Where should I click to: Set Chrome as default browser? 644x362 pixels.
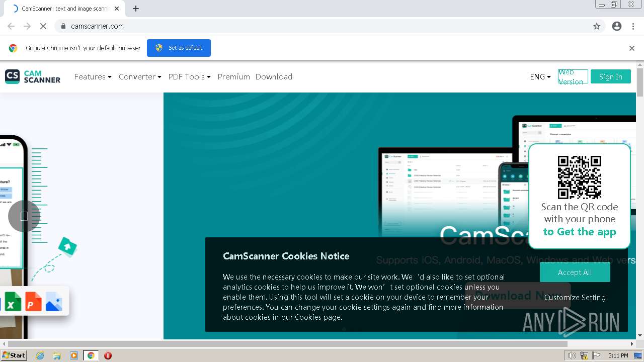pyautogui.click(x=179, y=48)
